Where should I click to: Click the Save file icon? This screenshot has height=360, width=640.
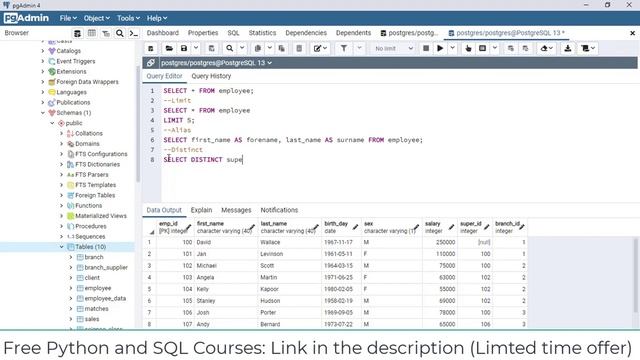point(184,48)
